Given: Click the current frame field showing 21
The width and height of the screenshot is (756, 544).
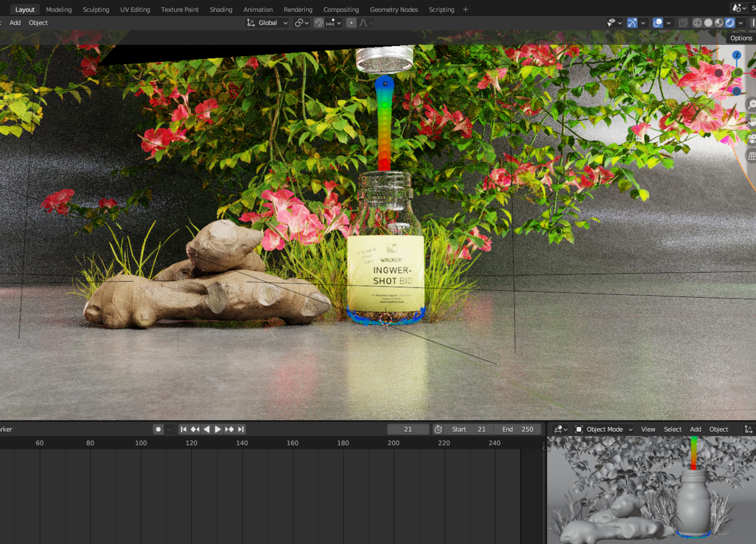Looking at the screenshot, I should tap(408, 429).
